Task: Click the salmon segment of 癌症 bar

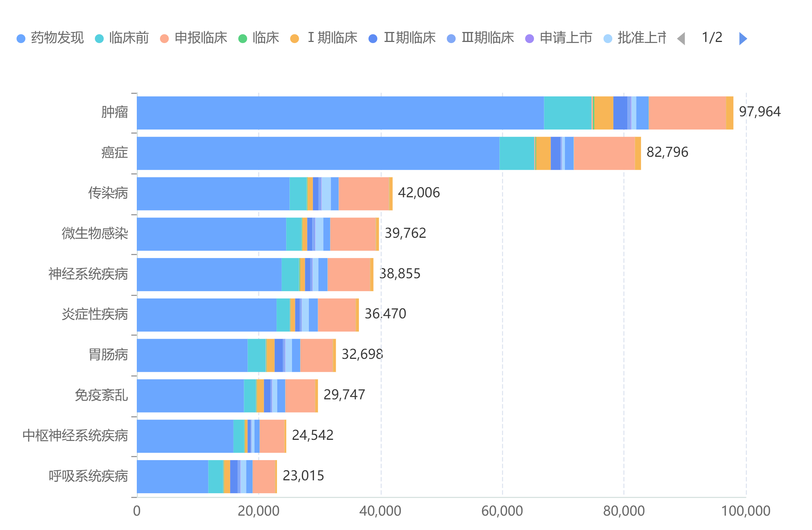Action: (604, 153)
